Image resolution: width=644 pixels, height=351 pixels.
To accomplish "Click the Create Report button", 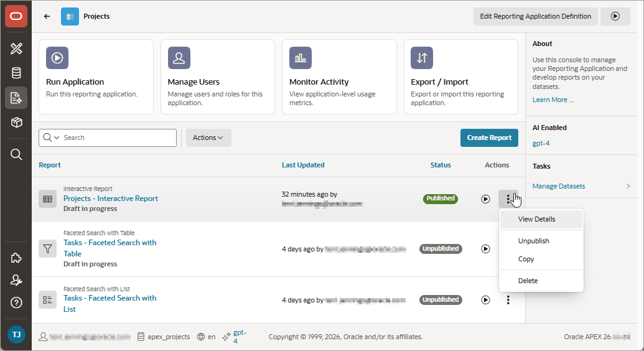I will (489, 138).
